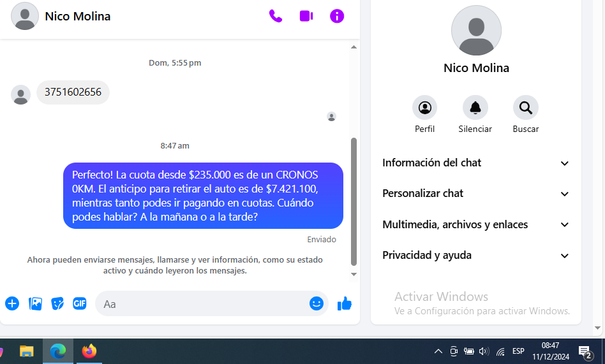Open the battery status tray icon
Viewport: 605px width, 364px height.
469,351
